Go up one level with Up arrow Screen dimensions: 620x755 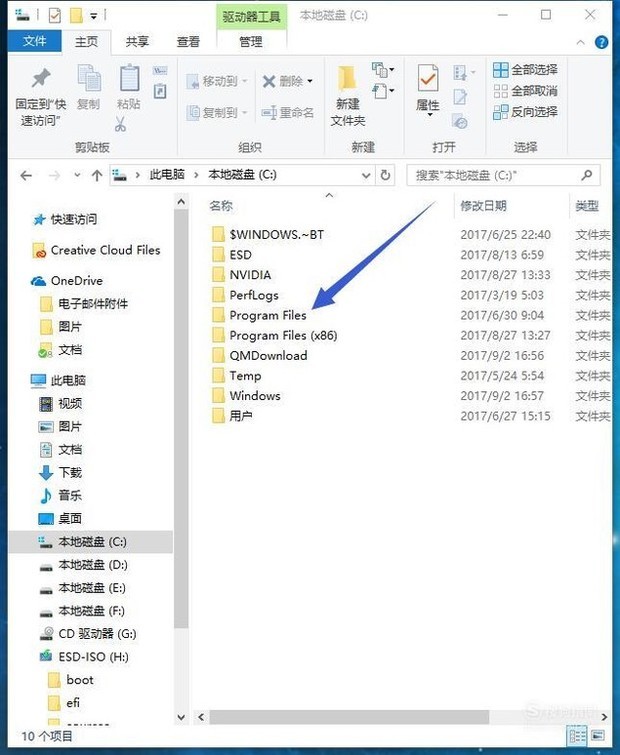(x=97, y=176)
